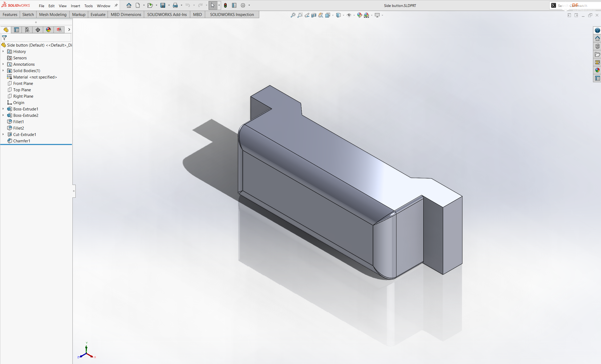Click the Rebuild traffic light icon
The image size is (601, 364).
[x=225, y=5]
